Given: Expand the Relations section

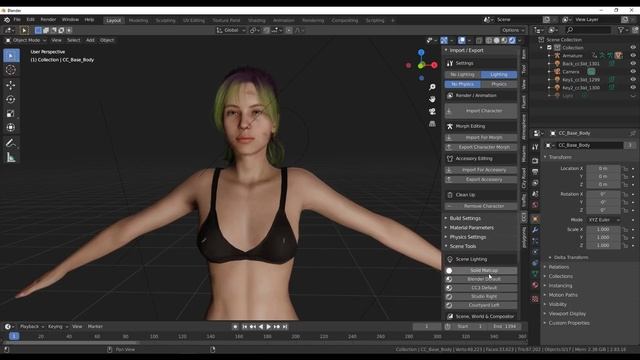Looking at the screenshot, I should coord(558,267).
